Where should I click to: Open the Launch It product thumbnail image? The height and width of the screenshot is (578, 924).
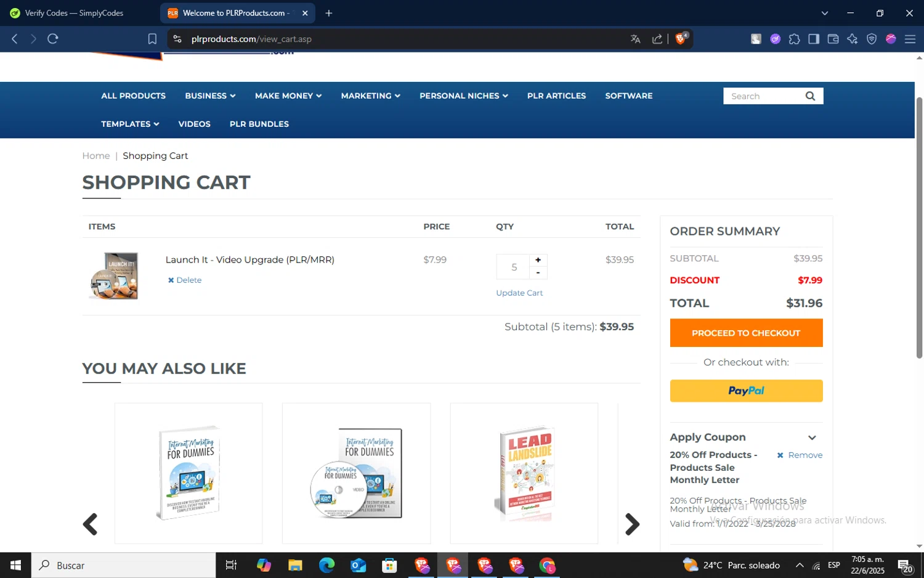tap(113, 275)
